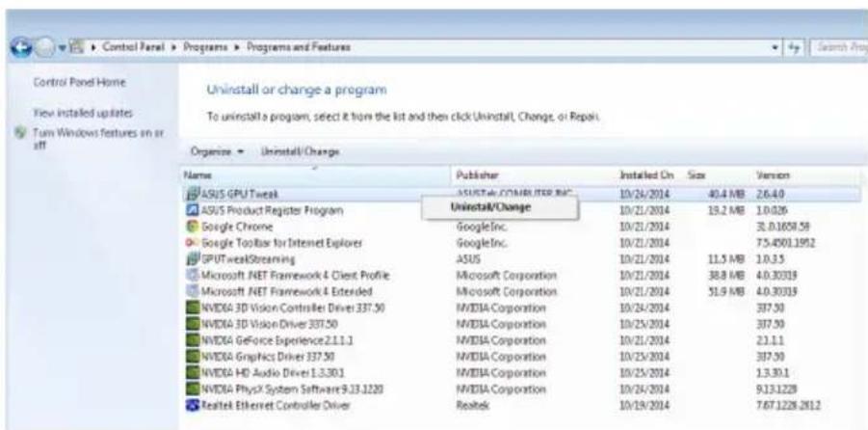Click Uninstall/Change in the toolbar
This screenshot has height=430, width=868.
pyautogui.click(x=300, y=151)
